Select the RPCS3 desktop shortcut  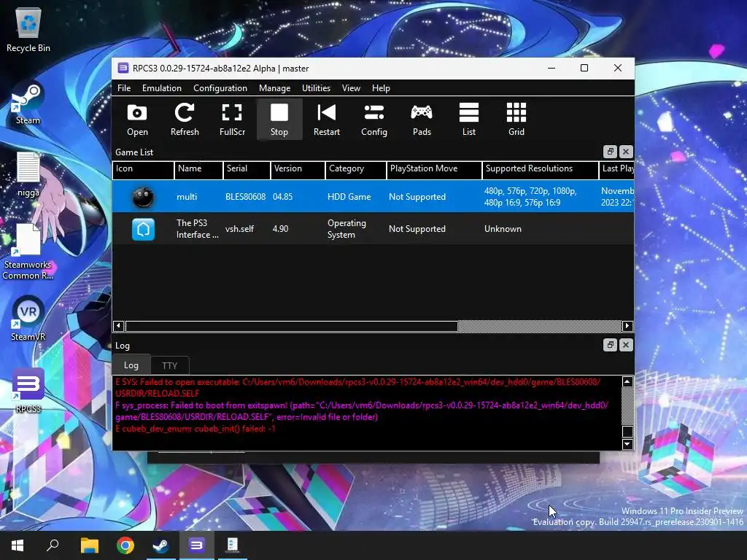click(x=28, y=391)
